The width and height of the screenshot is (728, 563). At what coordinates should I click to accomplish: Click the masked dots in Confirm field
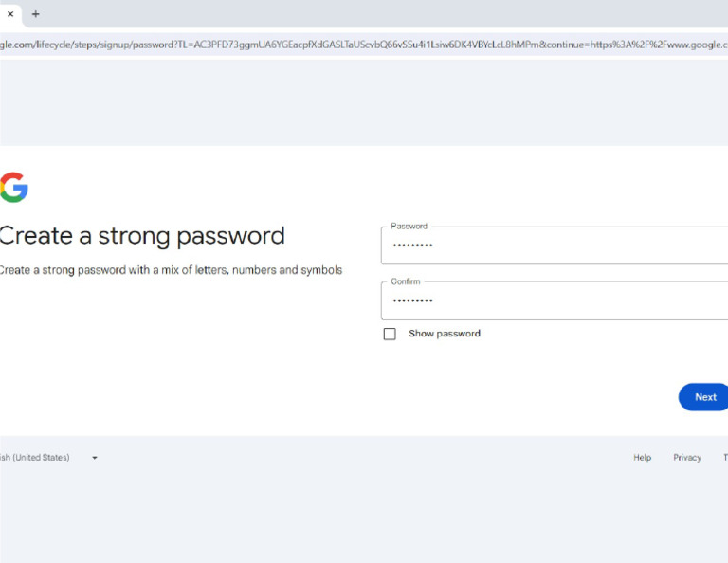(x=413, y=300)
